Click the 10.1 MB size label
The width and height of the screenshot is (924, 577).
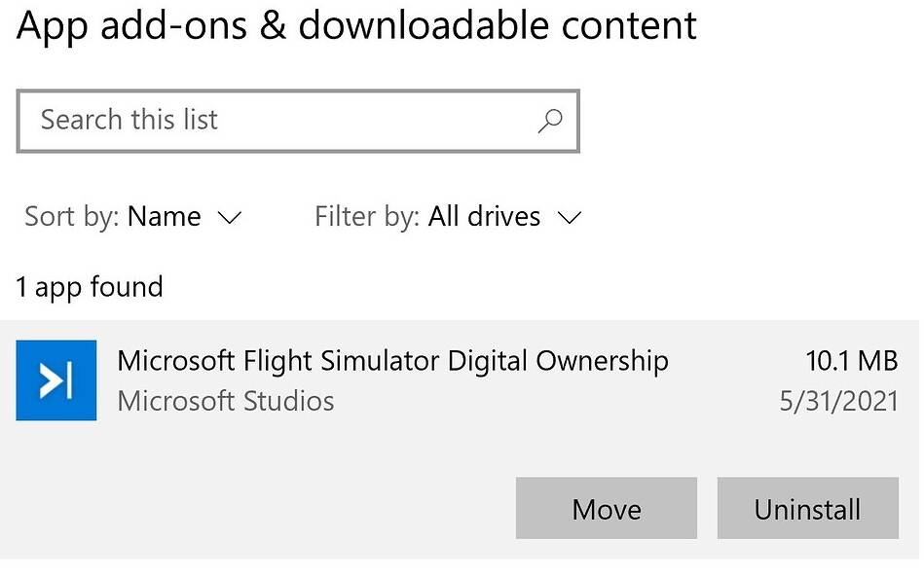tap(852, 360)
